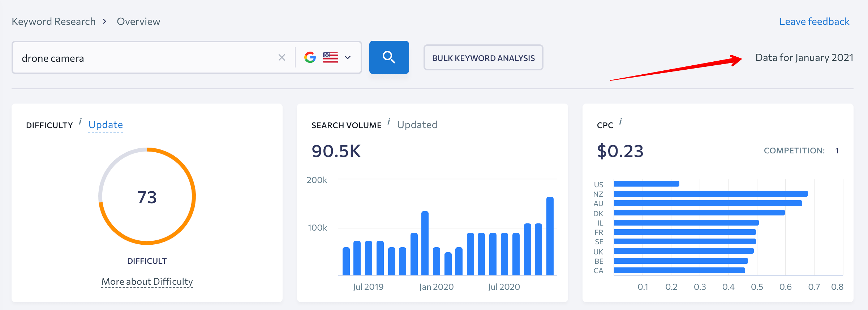
Task: Click the AU bar in CPC chart
Action: [x=708, y=203]
